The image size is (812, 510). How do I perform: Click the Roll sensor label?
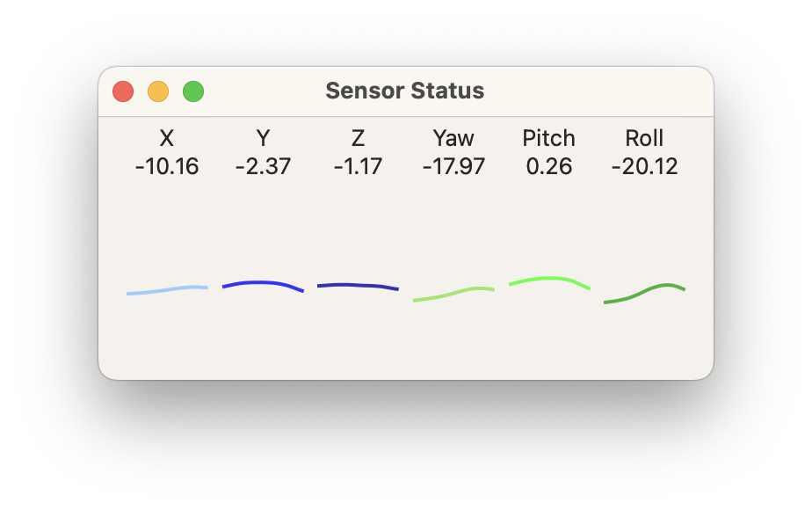[644, 138]
